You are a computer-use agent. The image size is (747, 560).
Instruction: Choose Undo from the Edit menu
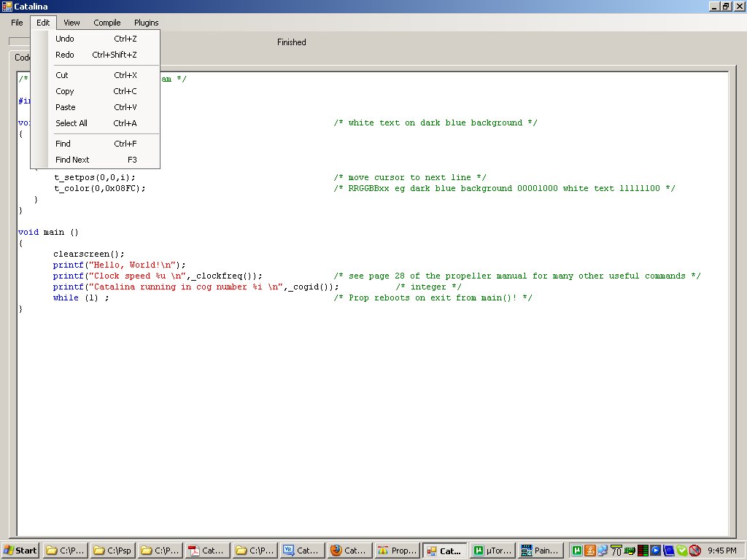coord(96,39)
